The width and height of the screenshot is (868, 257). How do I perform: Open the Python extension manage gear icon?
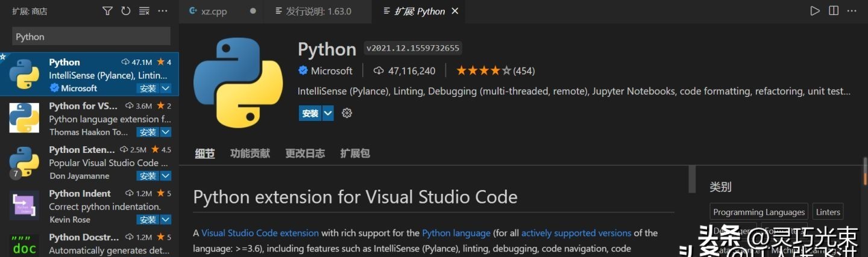coord(347,113)
